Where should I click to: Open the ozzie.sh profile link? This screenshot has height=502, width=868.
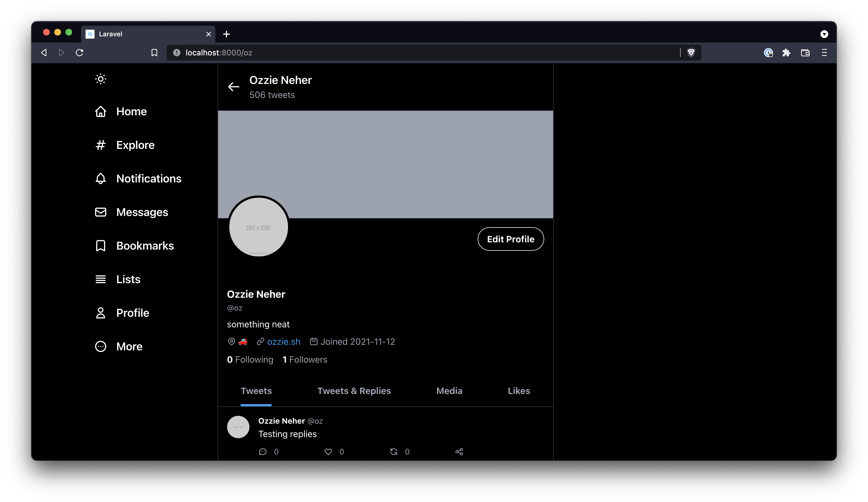click(x=284, y=341)
